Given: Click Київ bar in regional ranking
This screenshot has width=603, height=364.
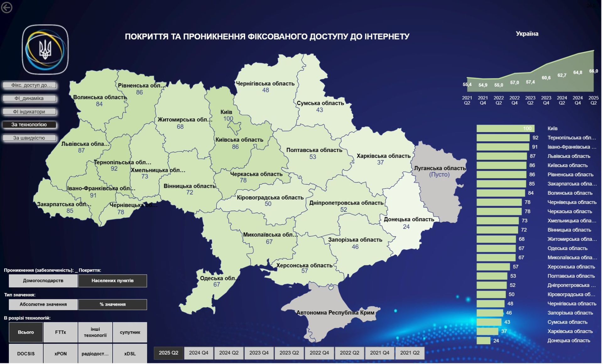Looking at the screenshot, I should pyautogui.click(x=505, y=128).
